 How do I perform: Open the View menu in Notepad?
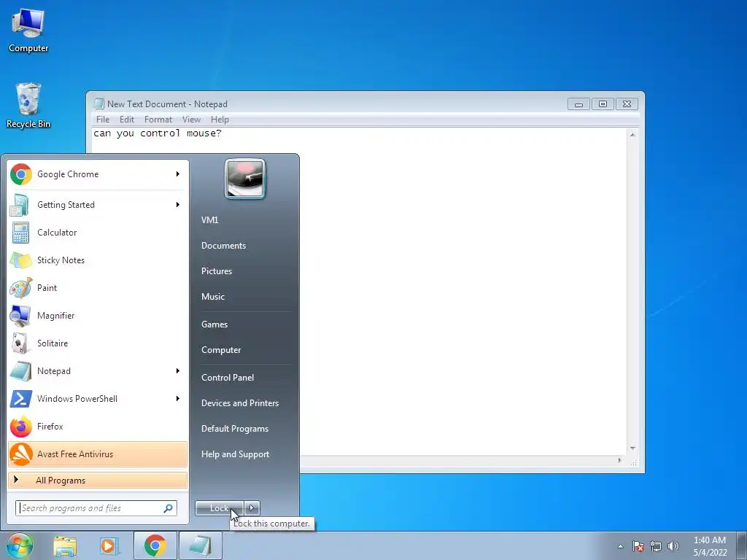click(192, 120)
